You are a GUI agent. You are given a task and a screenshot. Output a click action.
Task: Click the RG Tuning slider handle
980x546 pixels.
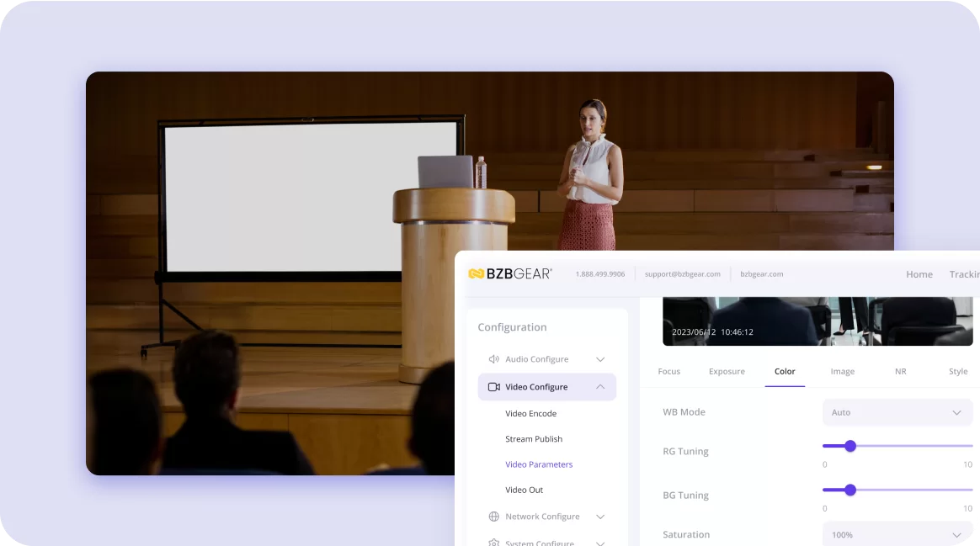850,446
